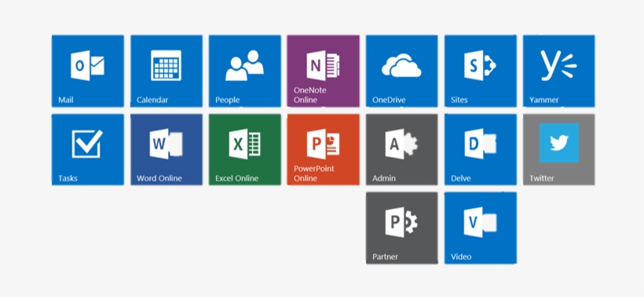Viewport: 644px width, 297px height.
Task: Open the Video tile
Action: [x=480, y=228]
